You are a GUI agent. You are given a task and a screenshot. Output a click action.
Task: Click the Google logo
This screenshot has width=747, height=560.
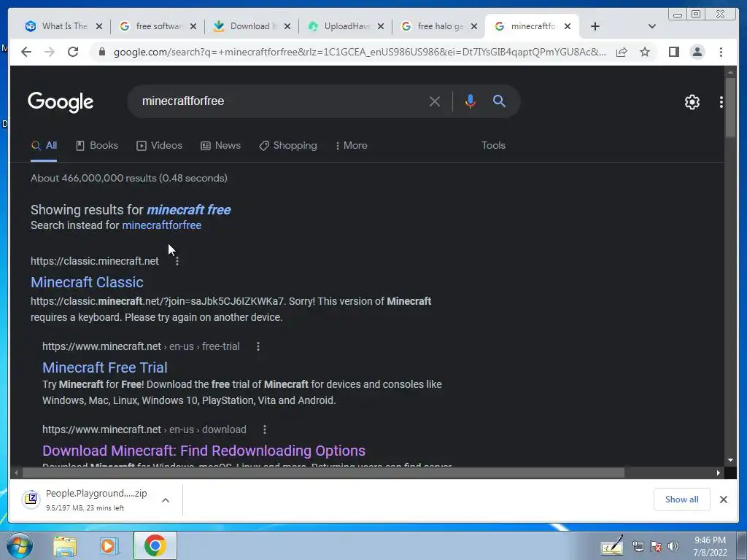(x=61, y=102)
